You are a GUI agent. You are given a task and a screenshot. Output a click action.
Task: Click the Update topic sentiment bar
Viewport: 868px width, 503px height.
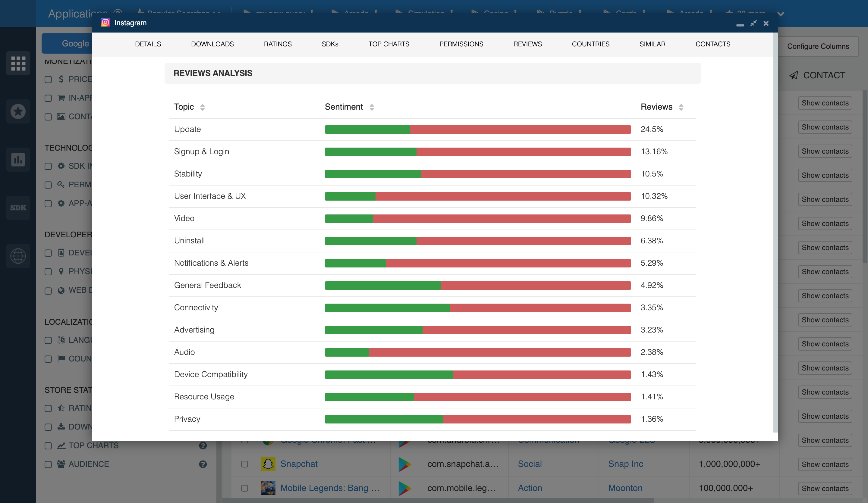coord(477,130)
